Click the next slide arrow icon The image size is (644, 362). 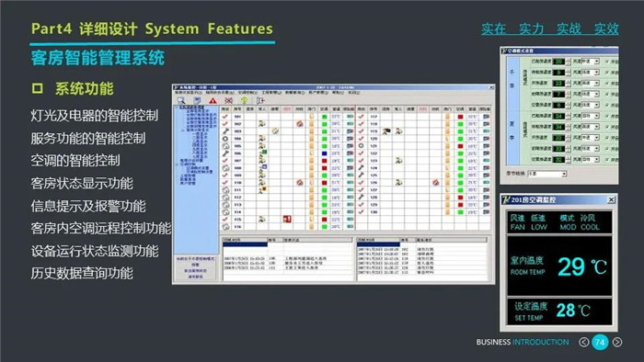[x=617, y=342]
